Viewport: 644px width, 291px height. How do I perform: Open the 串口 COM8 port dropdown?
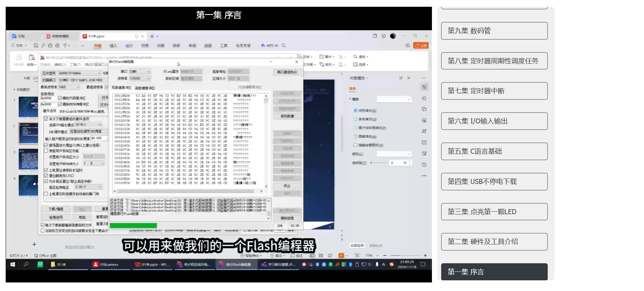tap(140, 72)
